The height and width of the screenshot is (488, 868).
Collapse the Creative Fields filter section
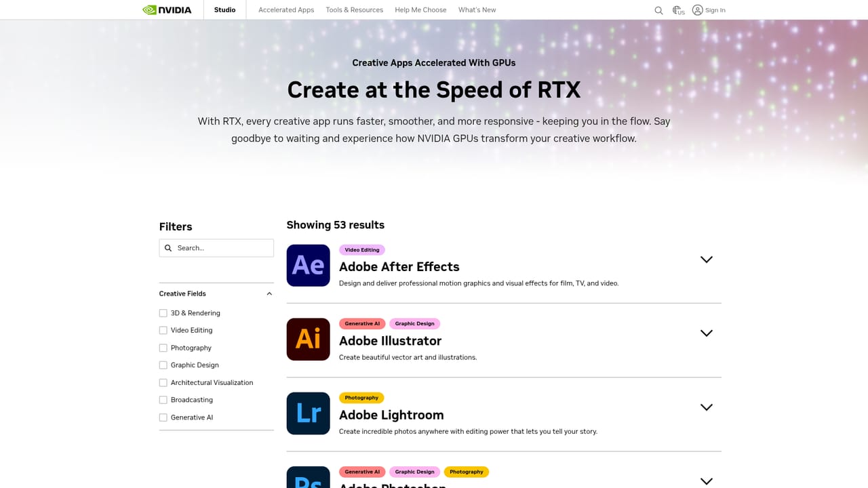pyautogui.click(x=269, y=293)
